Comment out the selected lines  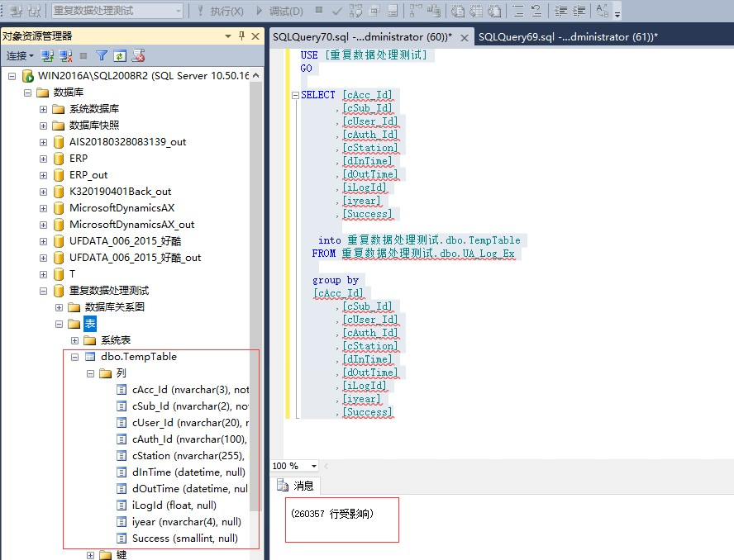pyautogui.click(x=517, y=10)
